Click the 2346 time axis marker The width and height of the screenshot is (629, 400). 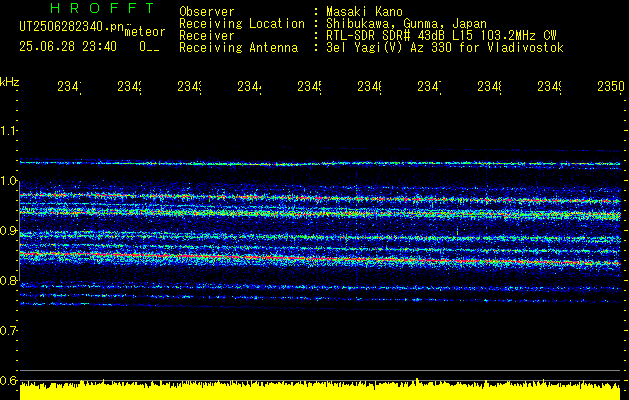point(370,86)
